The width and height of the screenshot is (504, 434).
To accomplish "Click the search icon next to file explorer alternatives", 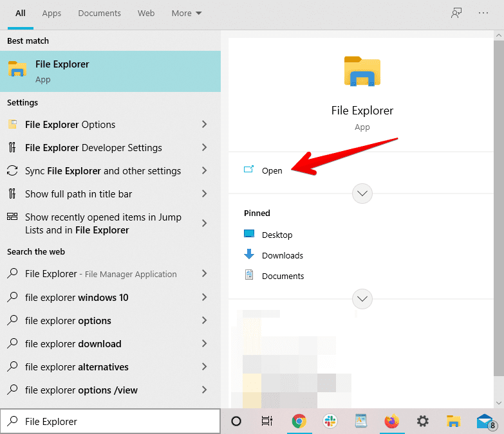I will 12,366.
